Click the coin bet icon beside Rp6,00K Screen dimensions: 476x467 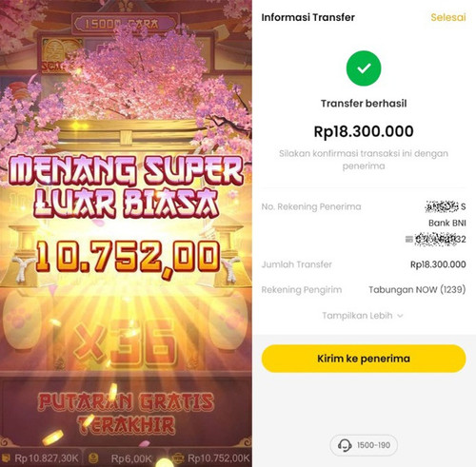coord(93,458)
